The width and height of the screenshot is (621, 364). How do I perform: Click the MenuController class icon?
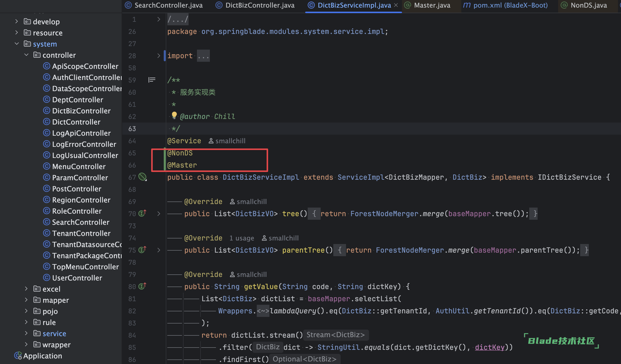(46, 166)
